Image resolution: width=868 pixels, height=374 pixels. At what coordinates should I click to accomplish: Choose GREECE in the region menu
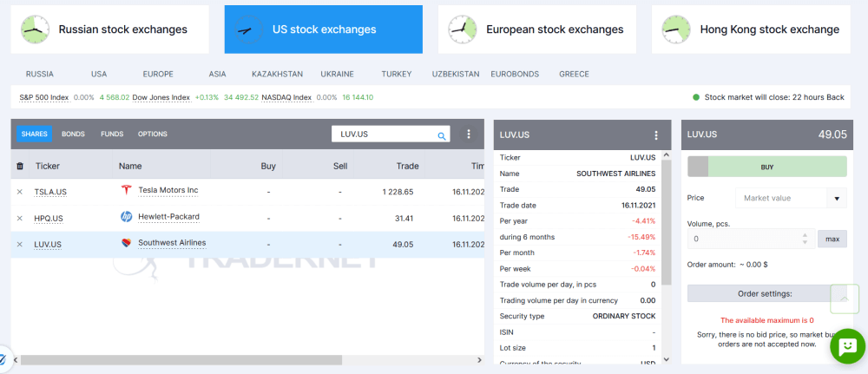click(574, 74)
